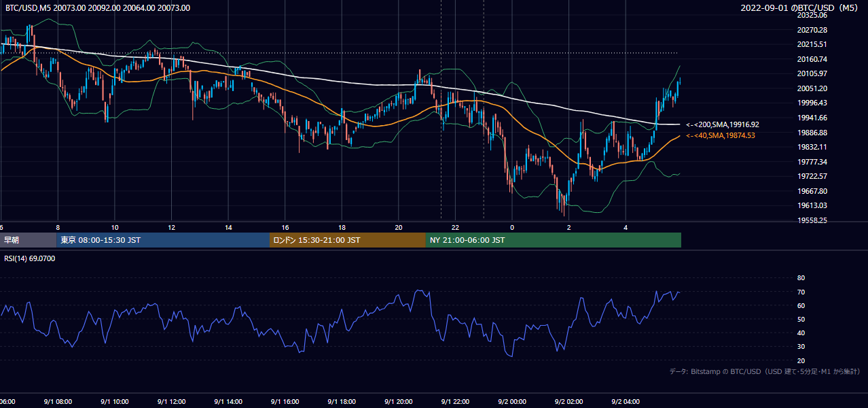
Task: Select the NY 21:00-06:00 JST session bar
Action: point(554,240)
